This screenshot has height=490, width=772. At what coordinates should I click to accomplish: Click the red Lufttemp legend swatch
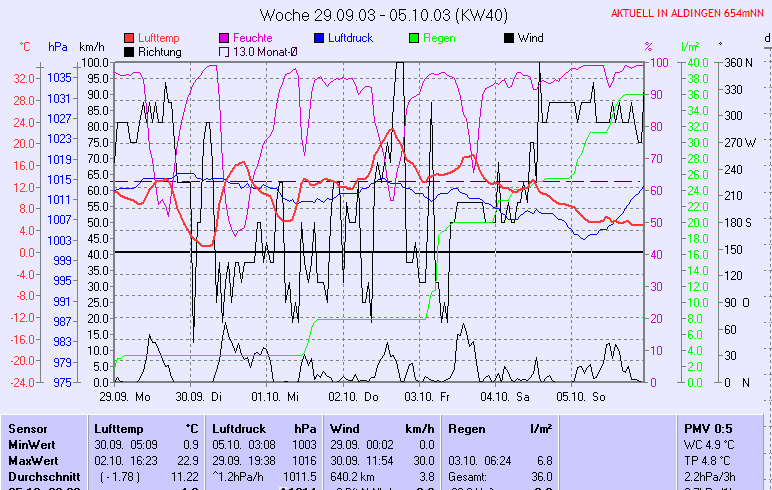click(x=129, y=38)
